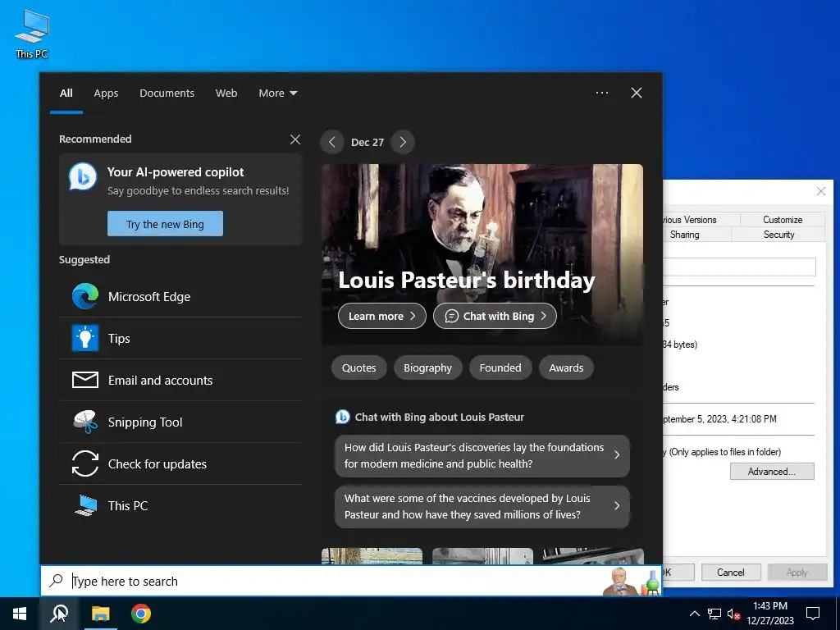Image resolution: width=840 pixels, height=630 pixels.
Task: Click the name field in Properties dialog
Action: 739,267
